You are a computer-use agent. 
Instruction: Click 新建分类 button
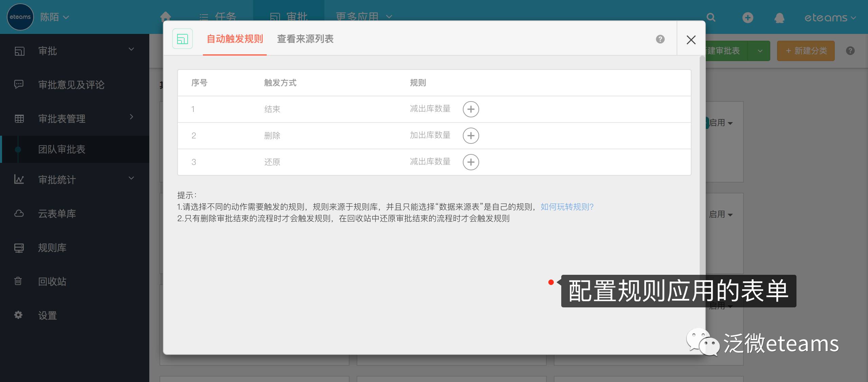(806, 51)
